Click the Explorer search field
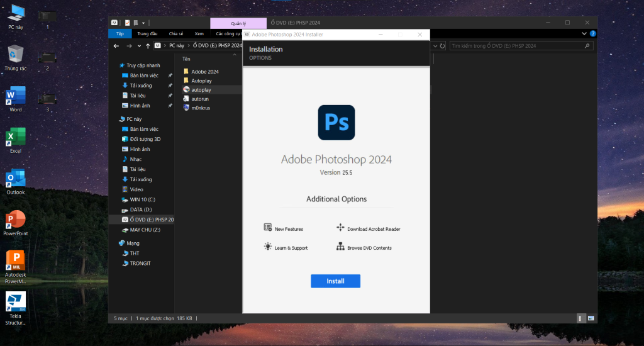This screenshot has height=346, width=644. (x=521, y=46)
